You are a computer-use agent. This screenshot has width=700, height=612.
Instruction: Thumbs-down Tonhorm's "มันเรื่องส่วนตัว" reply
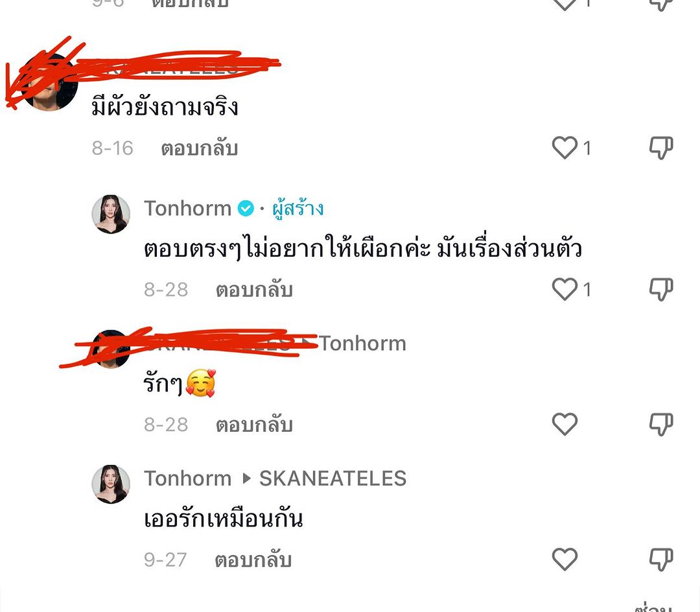(x=661, y=289)
